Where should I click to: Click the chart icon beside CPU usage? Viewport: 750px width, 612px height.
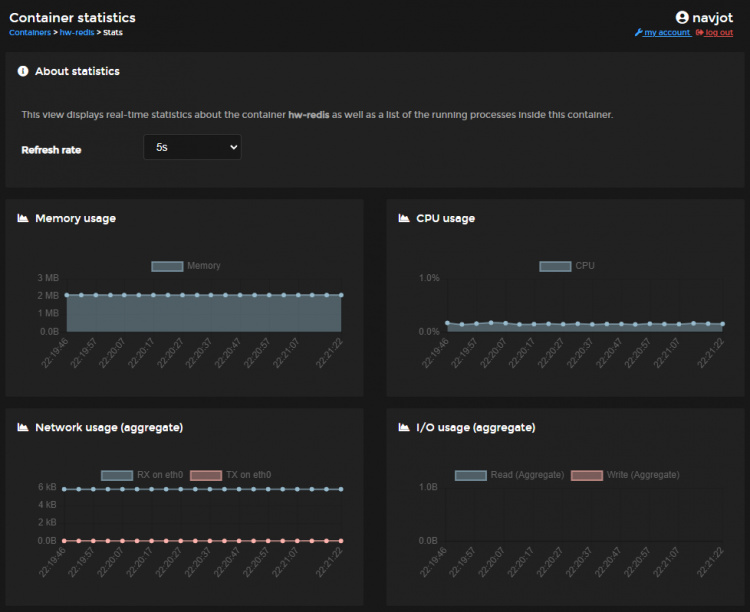pyautogui.click(x=404, y=218)
